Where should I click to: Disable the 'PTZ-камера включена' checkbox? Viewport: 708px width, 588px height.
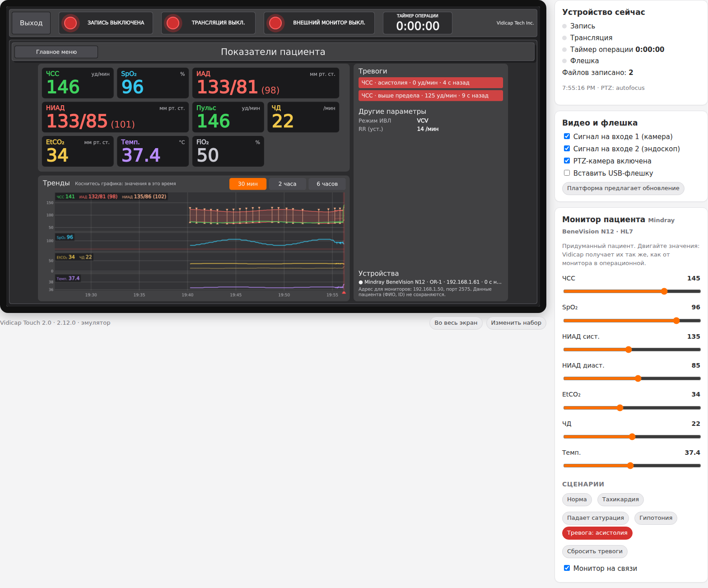point(567,161)
